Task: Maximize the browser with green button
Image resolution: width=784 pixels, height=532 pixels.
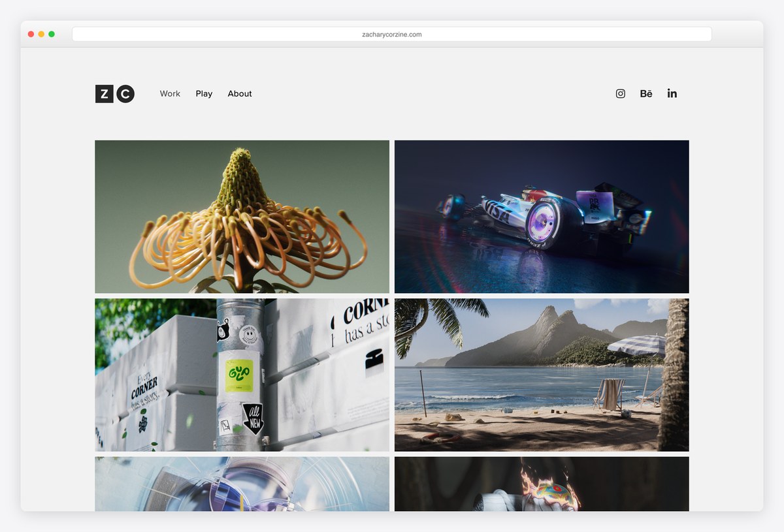Action: (52, 34)
